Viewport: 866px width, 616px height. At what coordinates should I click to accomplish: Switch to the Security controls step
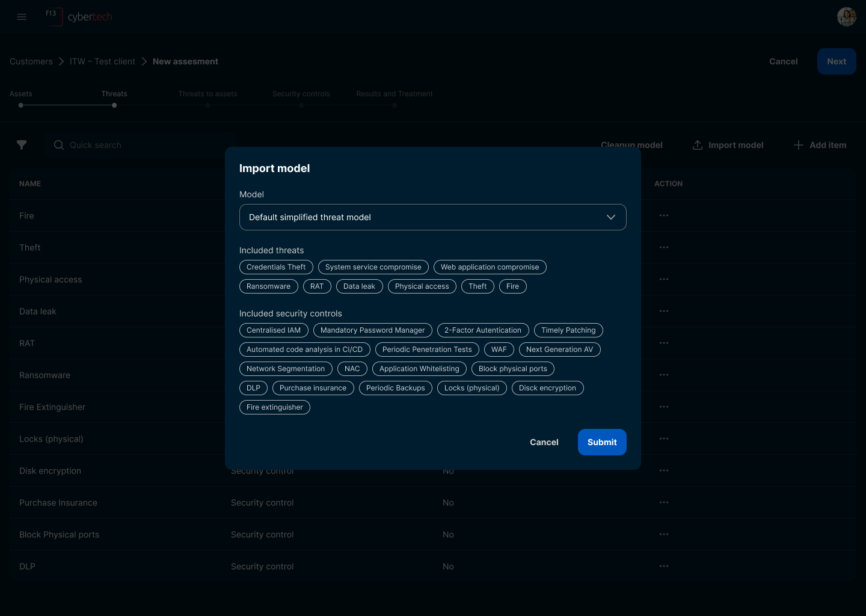[x=301, y=94]
